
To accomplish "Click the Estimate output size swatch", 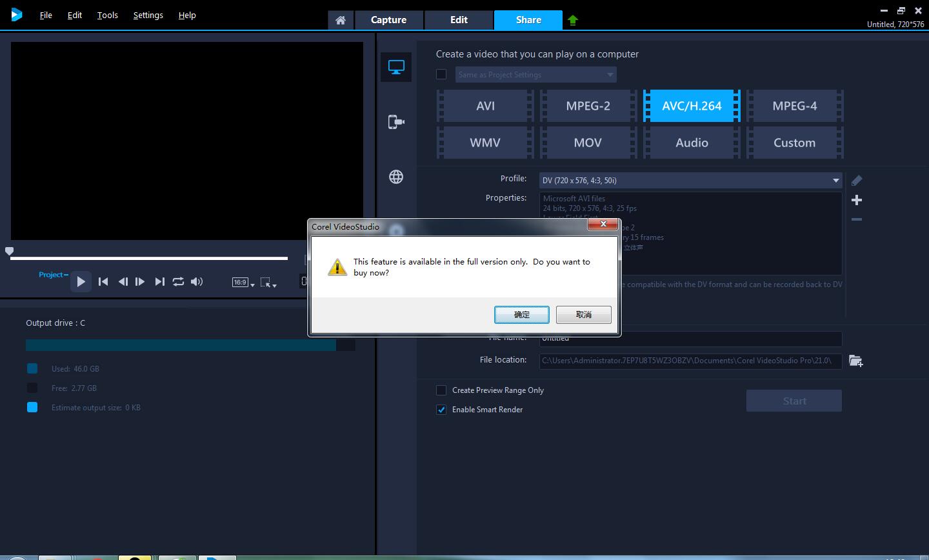I will [32, 407].
